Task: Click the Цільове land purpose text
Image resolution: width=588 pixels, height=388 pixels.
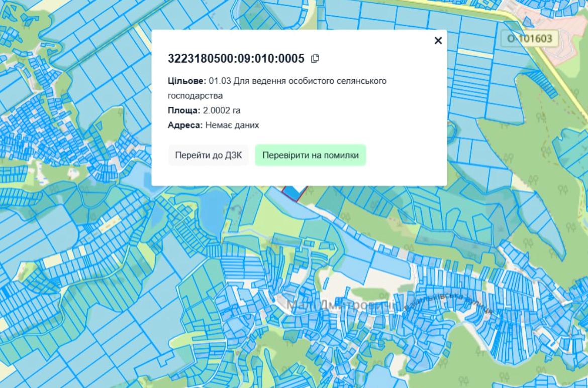Action: (276, 81)
